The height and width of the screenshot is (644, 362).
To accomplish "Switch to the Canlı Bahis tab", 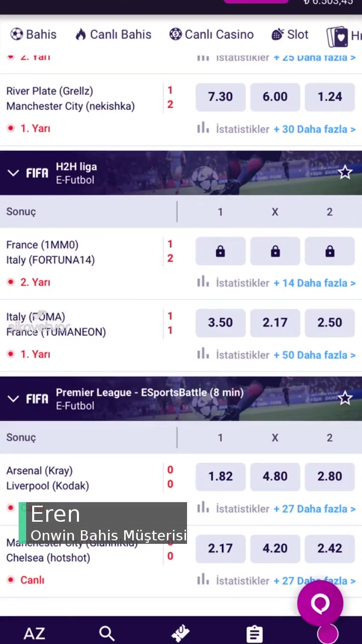I will point(114,34).
